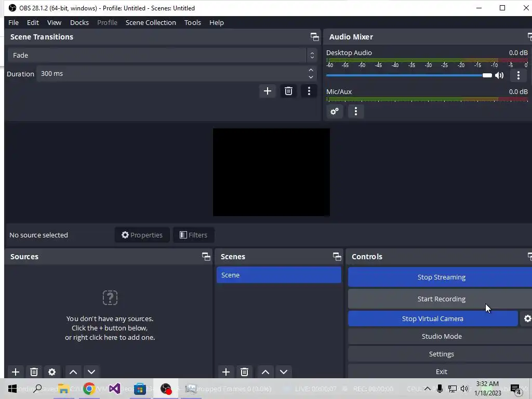532x399 pixels.
Task: Delete selected scene with trash icon
Action: pyautogui.click(x=244, y=372)
